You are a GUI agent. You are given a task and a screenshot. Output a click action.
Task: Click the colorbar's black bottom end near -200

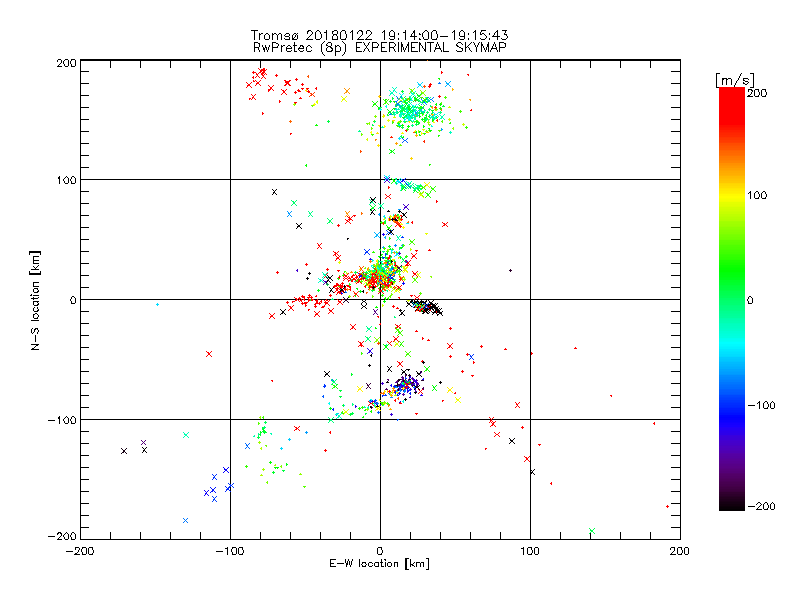732,504
